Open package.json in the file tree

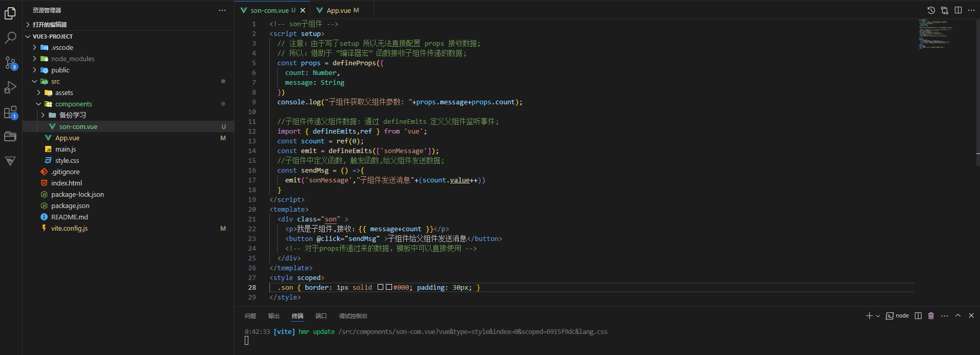tap(128, 206)
